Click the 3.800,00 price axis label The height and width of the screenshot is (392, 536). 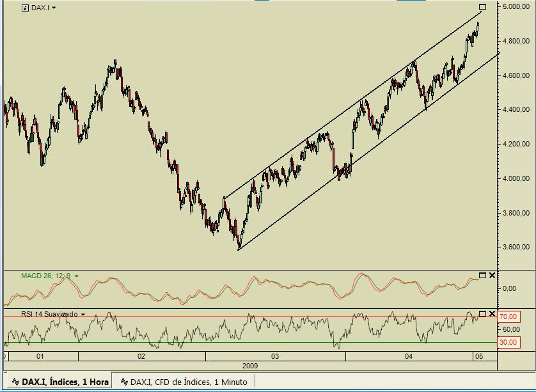coord(516,213)
